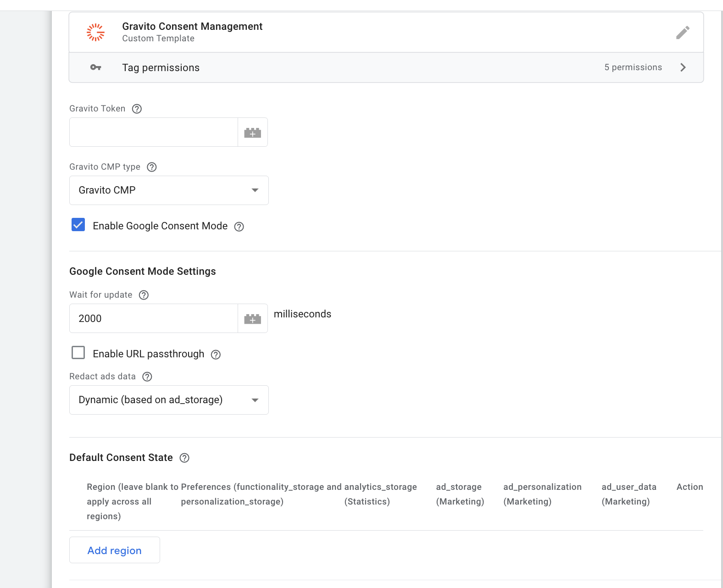This screenshot has height=588, width=723.
Task: Click the pencil edit icon for tag type
Action: [x=683, y=33]
